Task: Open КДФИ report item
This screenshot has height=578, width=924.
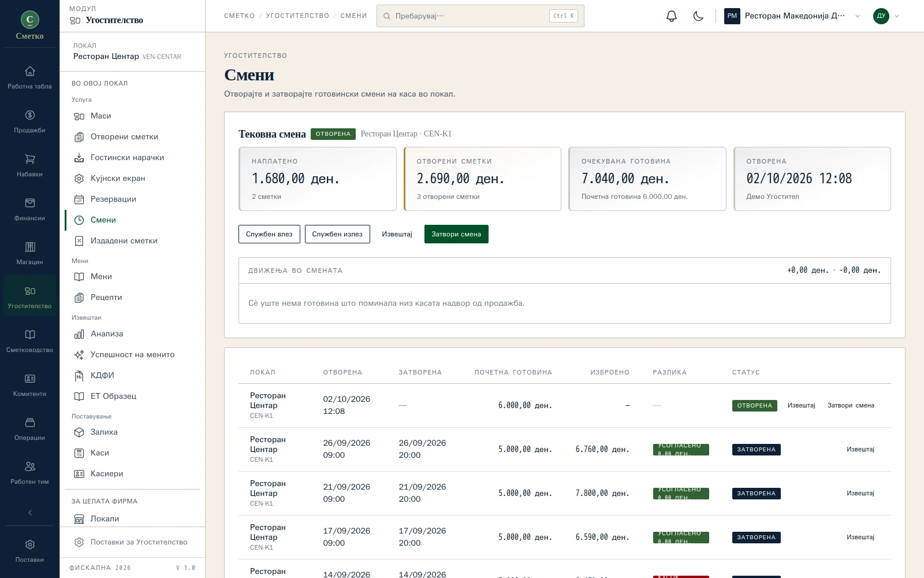Action: [132, 376]
